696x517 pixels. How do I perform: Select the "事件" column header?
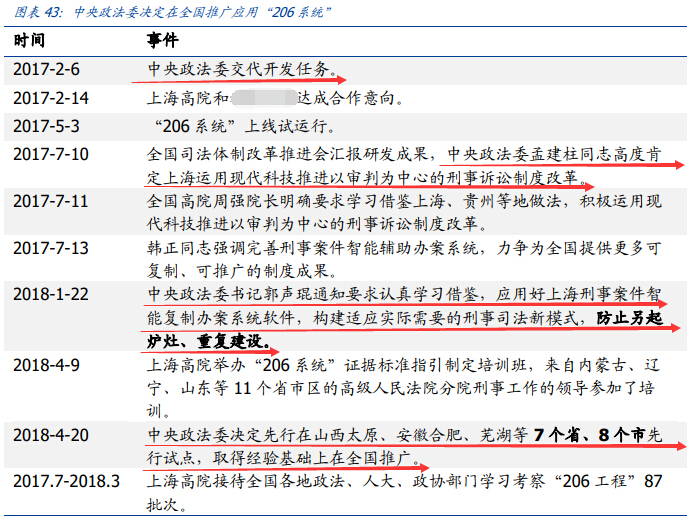pyautogui.click(x=163, y=41)
